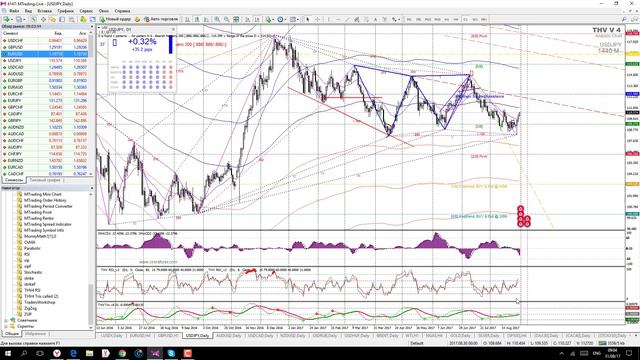640x360 pixels.
Task: Open Google Chrome from taskbar
Action: 122,353
